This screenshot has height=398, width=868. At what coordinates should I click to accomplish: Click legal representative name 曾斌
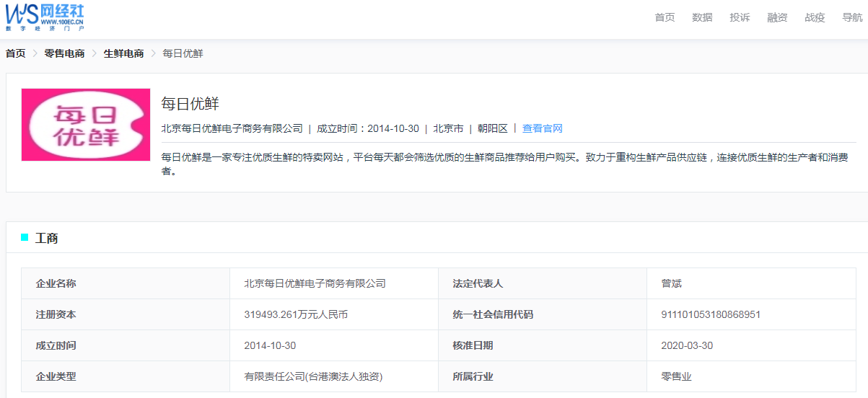click(671, 283)
